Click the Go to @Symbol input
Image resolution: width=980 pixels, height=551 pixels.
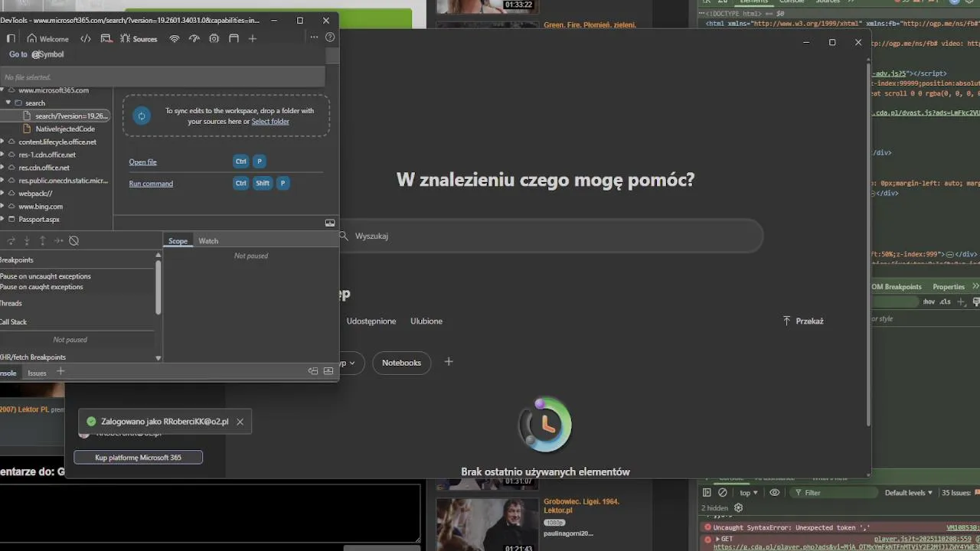(x=162, y=54)
